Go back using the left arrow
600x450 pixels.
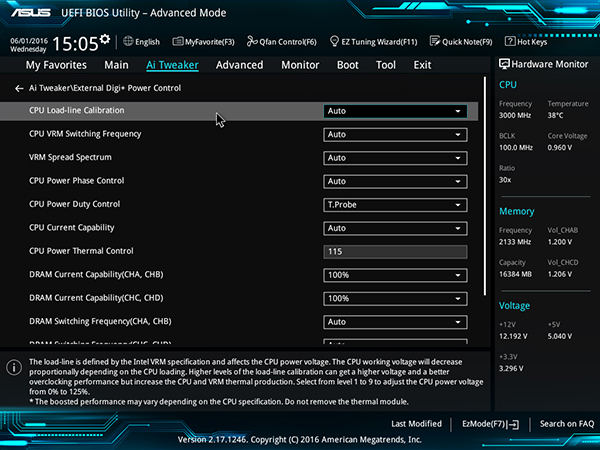[x=19, y=88]
